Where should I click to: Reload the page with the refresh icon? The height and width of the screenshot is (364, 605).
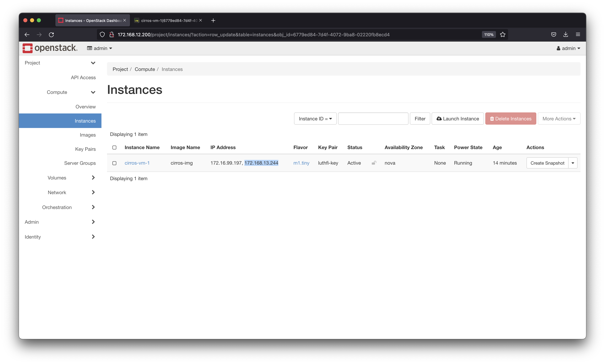(51, 35)
